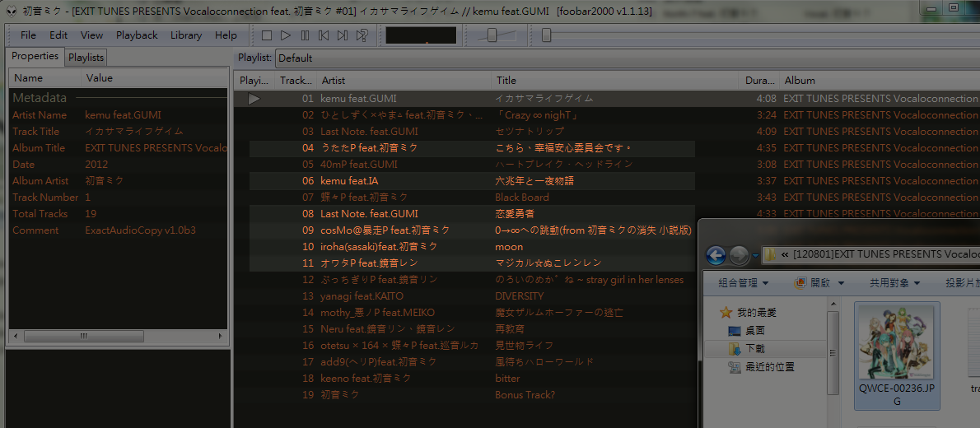Viewport: 980px width, 428px height.
Task: Adjust the volume slider
Action: tap(492, 35)
